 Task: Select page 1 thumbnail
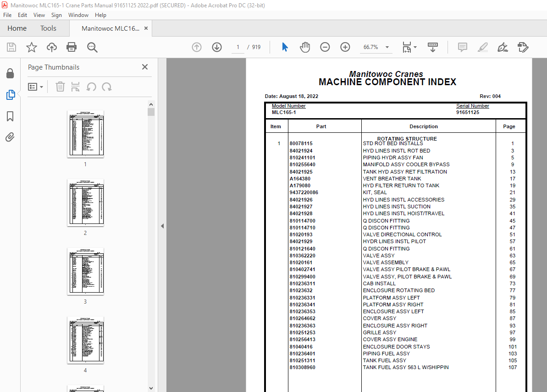(x=85, y=134)
